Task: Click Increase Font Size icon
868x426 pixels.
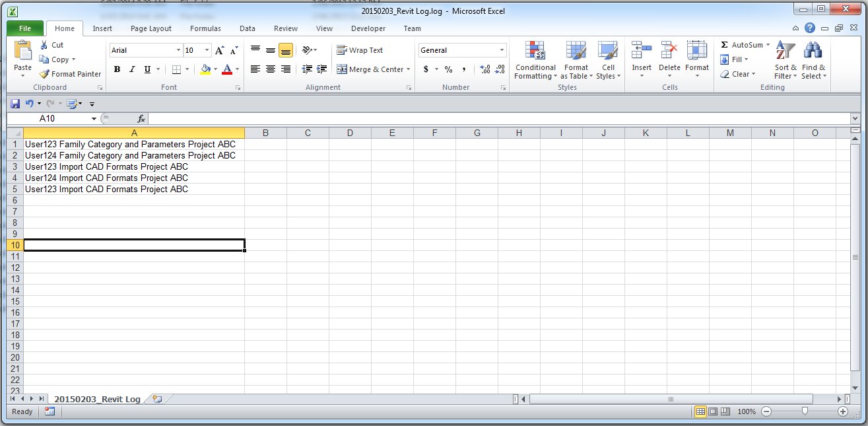Action: 220,50
